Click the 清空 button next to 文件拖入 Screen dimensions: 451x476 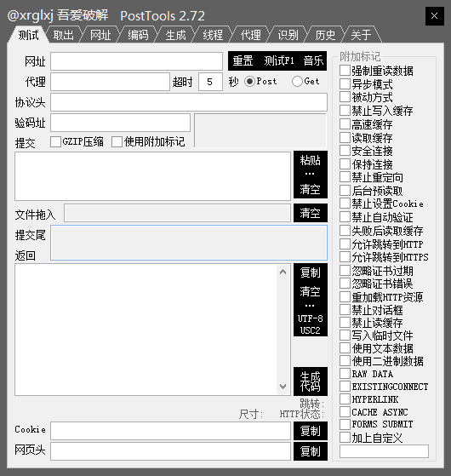(x=311, y=213)
